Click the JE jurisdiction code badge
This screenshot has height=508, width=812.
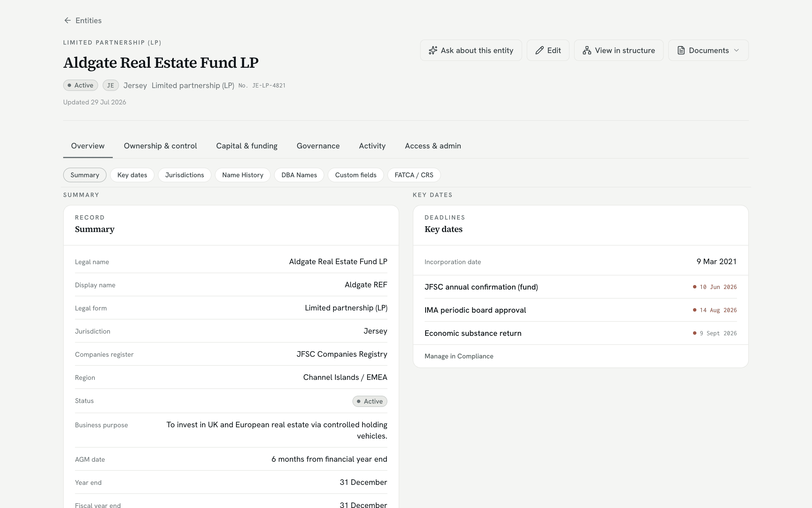pyautogui.click(x=111, y=85)
